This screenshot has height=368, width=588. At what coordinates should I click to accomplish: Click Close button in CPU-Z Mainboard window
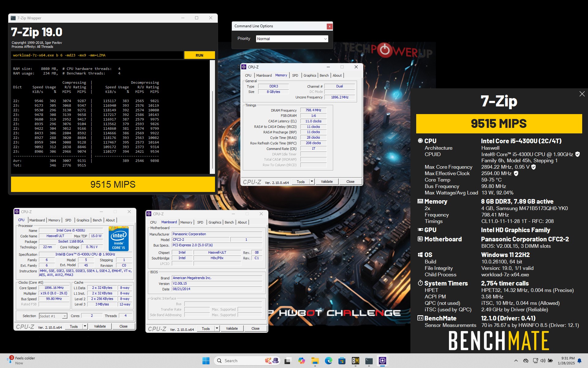pos(255,328)
